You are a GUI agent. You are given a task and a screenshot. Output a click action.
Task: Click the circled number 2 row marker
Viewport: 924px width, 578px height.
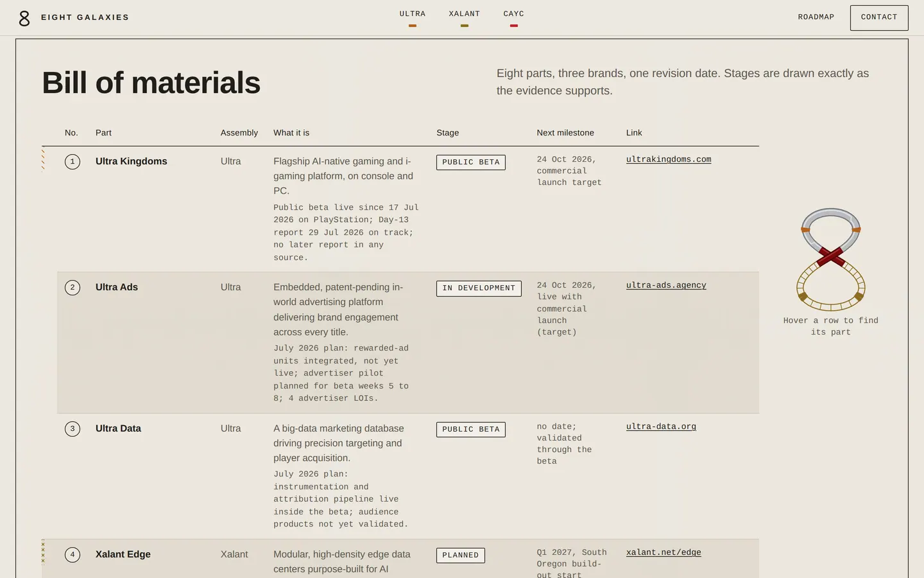pos(73,288)
